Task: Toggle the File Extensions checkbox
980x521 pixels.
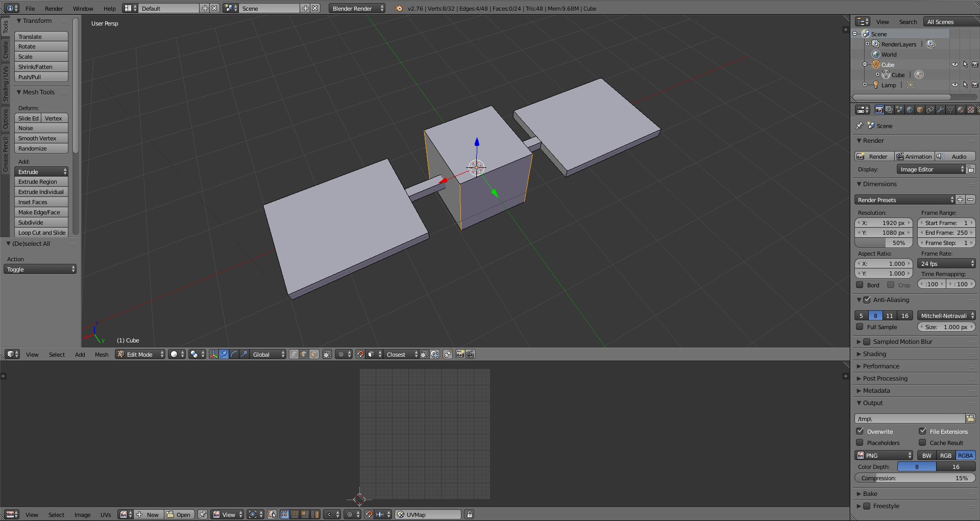Action: (922, 431)
